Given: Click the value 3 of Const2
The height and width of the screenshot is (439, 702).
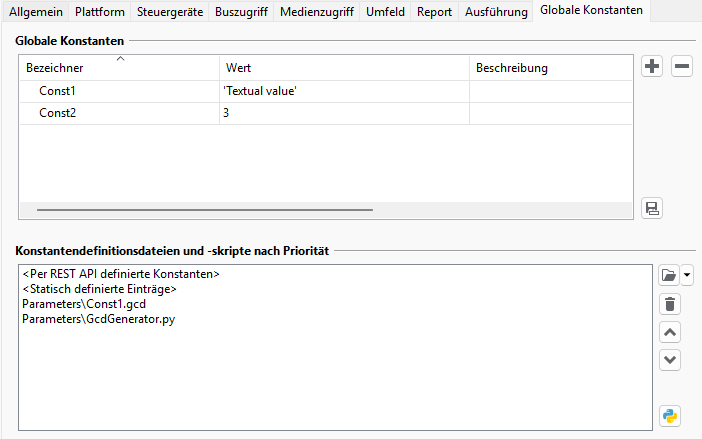Looking at the screenshot, I should click(344, 113).
